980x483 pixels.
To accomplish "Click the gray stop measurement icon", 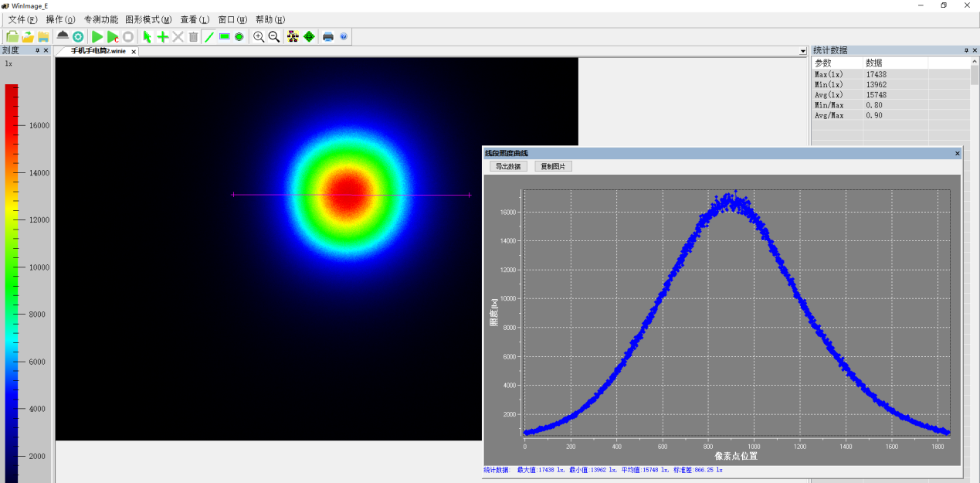I will tap(128, 36).
